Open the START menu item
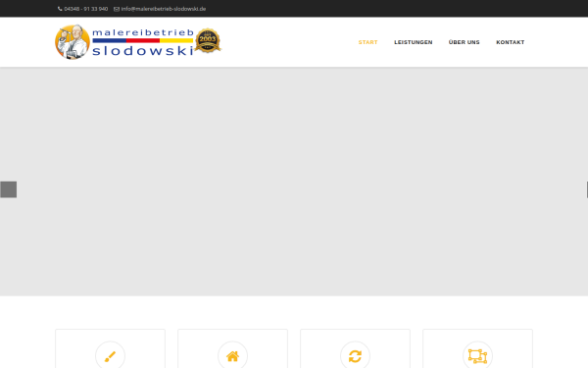The height and width of the screenshot is (368, 588). [x=367, y=42]
